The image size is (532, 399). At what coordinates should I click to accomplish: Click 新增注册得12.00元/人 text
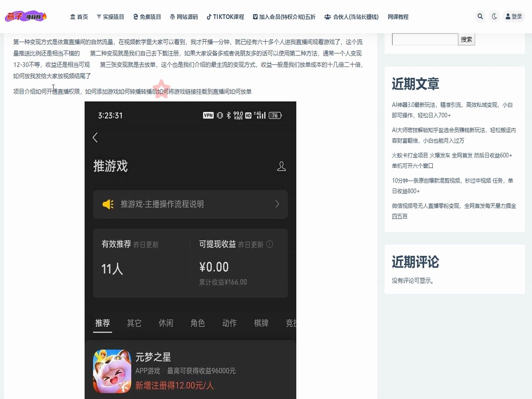click(174, 386)
